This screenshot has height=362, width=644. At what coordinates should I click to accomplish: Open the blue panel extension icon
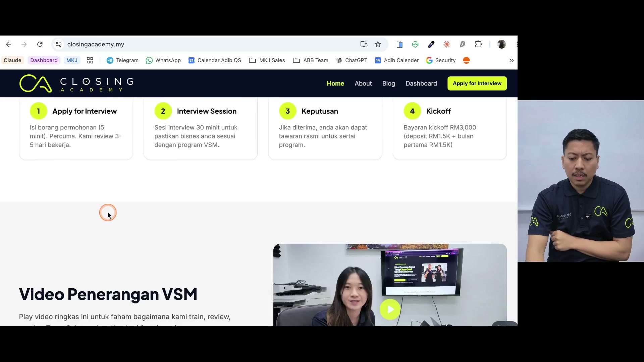coord(399,44)
